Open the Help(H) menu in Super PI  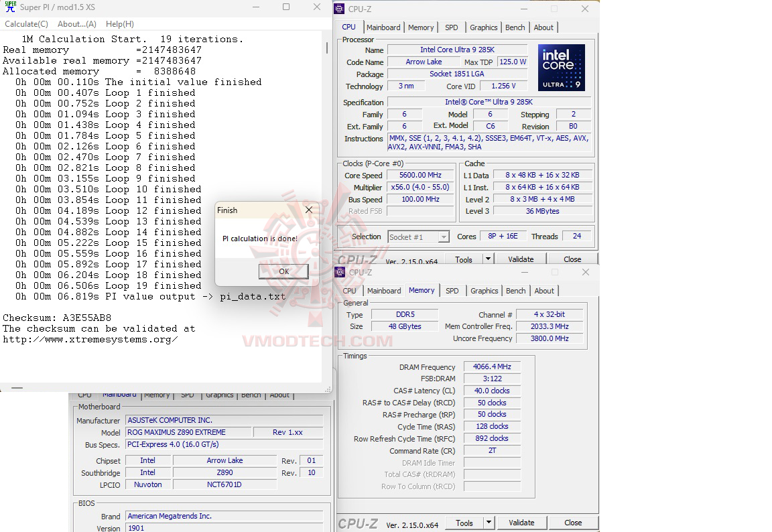pos(120,24)
